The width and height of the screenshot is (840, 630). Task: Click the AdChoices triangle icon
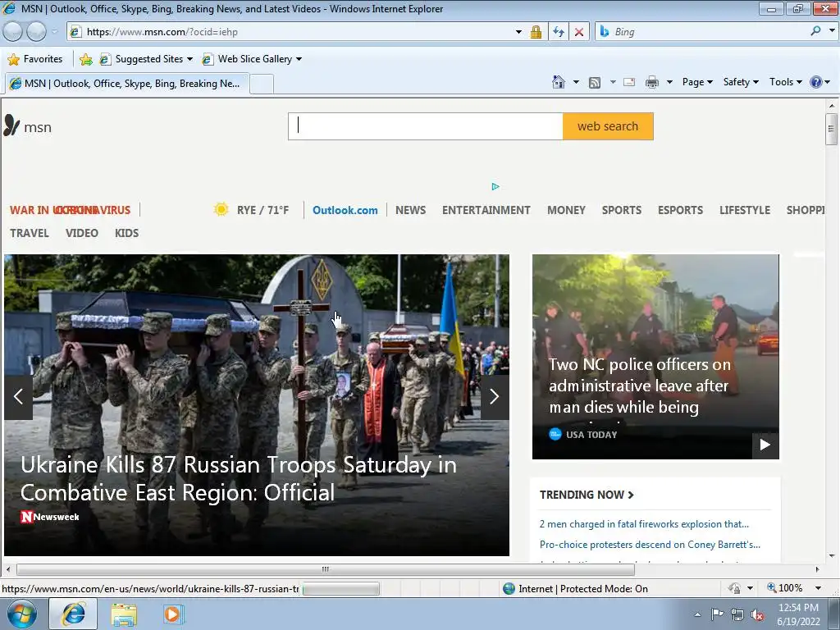click(495, 186)
